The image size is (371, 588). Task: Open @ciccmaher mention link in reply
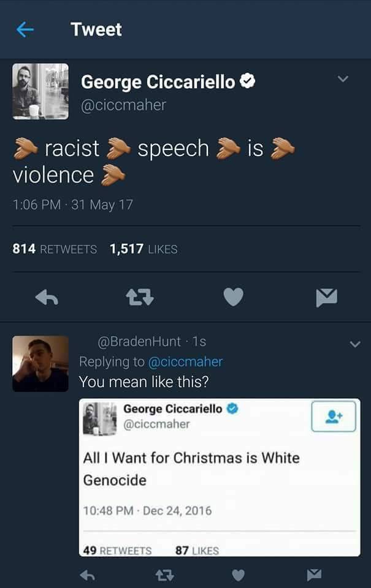(x=185, y=362)
